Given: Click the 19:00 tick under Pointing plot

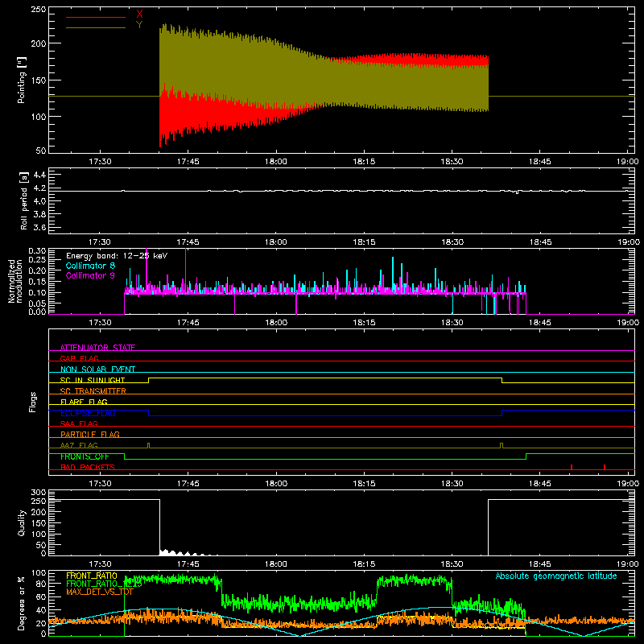Looking at the screenshot, I should point(628,162).
